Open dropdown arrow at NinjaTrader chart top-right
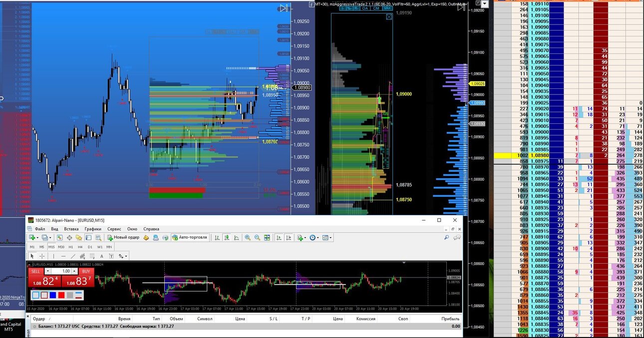 click(x=485, y=3)
